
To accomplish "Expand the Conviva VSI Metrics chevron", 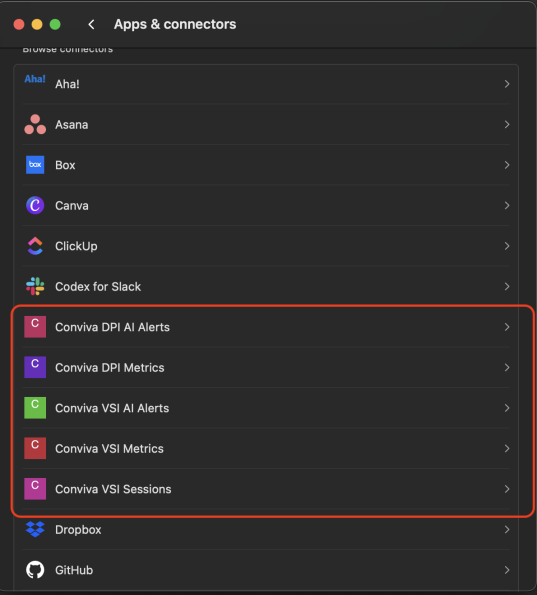I will click(507, 449).
